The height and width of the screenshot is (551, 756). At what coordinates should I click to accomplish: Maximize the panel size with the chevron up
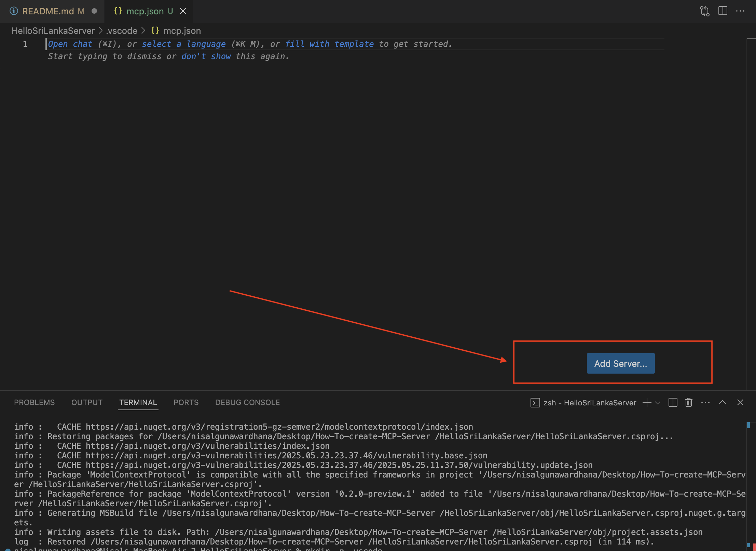point(723,402)
